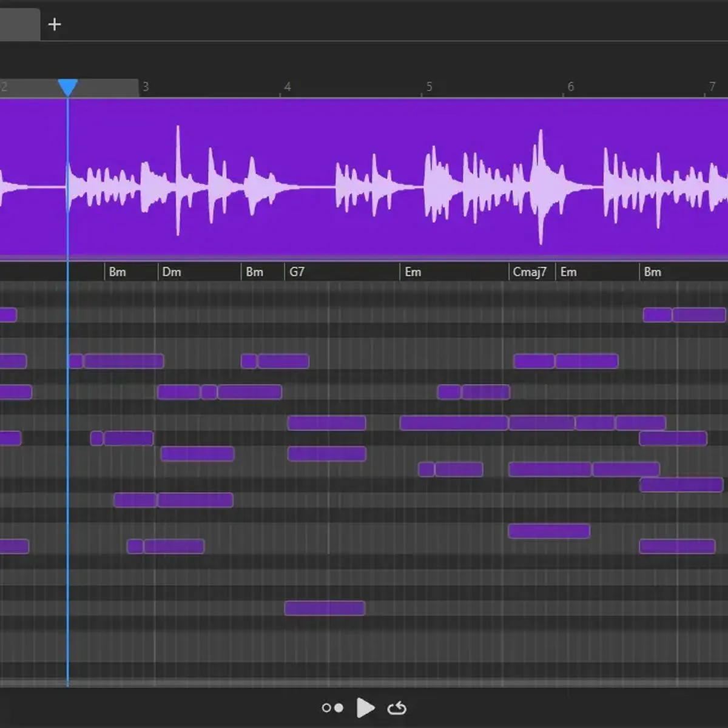
Task: Click the loop return arrow icon
Action: (397, 708)
